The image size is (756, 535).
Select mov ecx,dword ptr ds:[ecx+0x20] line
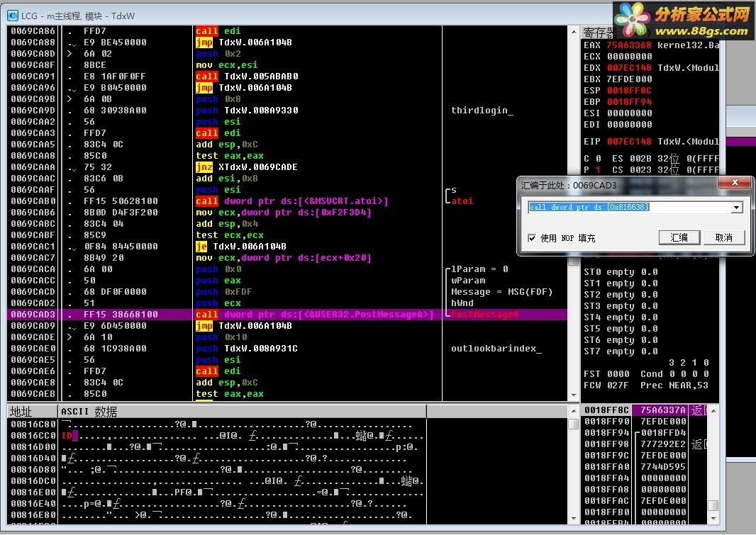(284, 258)
